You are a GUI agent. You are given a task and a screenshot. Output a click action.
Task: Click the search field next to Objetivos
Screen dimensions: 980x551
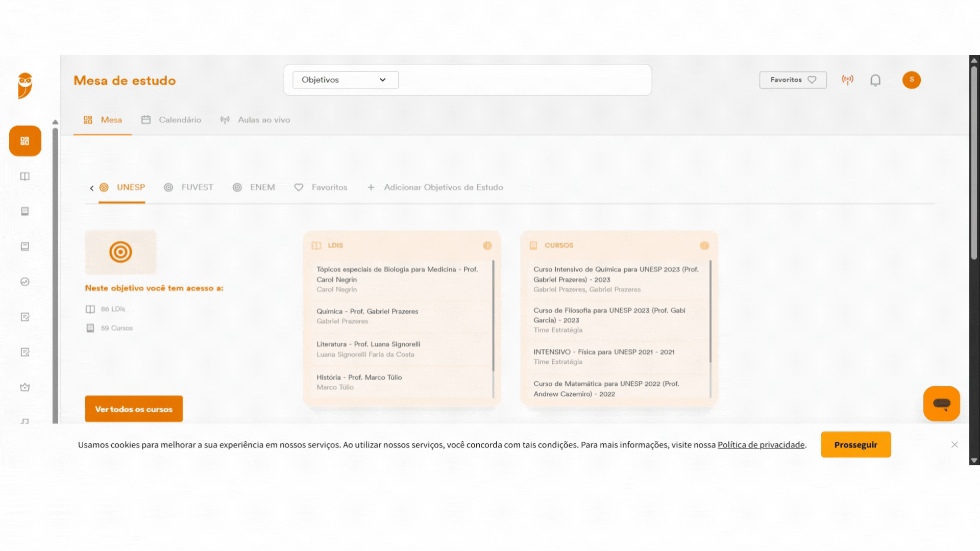tap(524, 80)
